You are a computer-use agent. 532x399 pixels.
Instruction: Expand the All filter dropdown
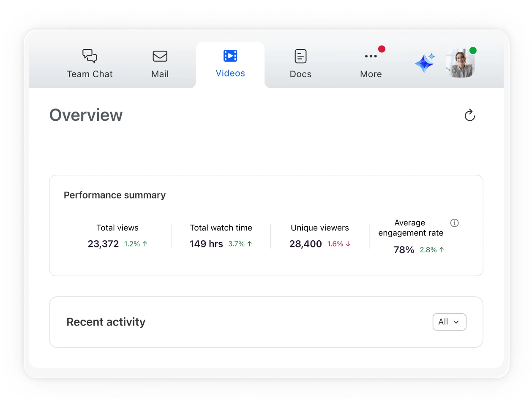point(449,322)
